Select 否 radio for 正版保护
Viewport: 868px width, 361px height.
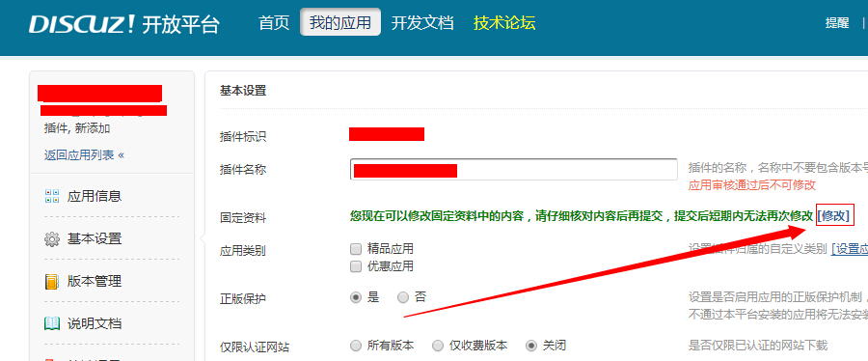click(403, 297)
